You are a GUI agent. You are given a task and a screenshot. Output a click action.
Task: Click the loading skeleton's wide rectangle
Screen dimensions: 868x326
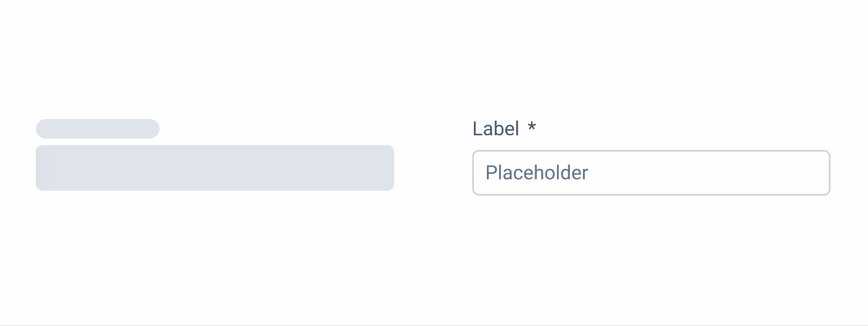[215, 168]
